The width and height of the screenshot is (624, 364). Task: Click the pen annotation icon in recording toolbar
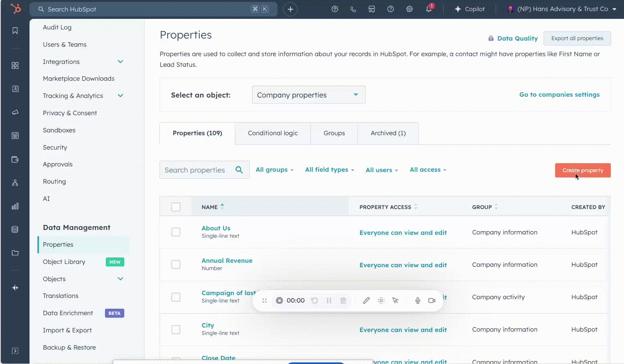pyautogui.click(x=366, y=300)
